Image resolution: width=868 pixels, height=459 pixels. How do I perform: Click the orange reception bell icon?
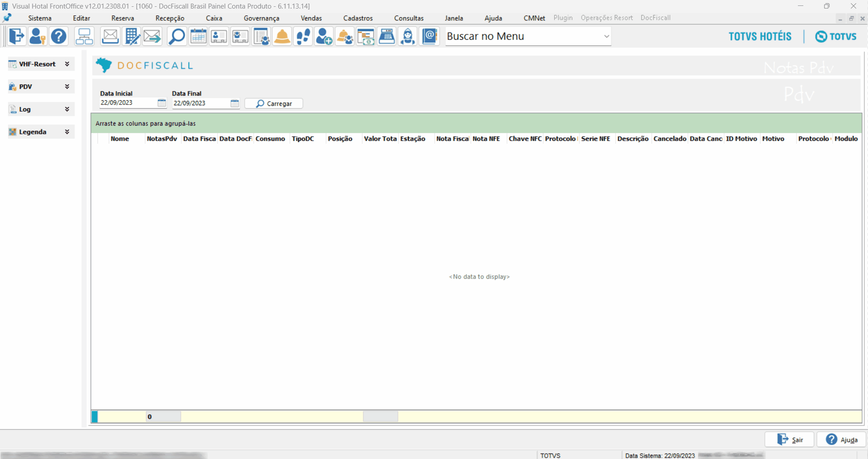(282, 36)
